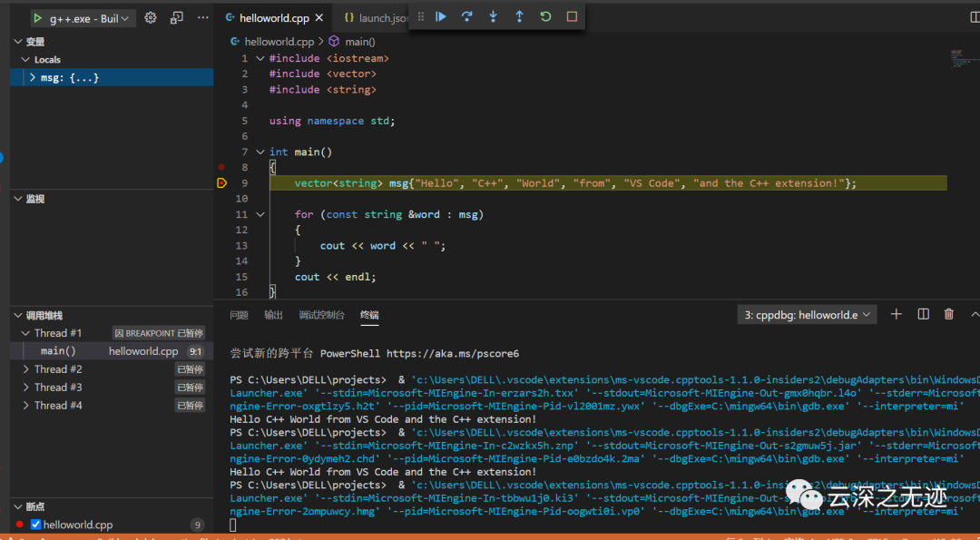Expand Thread #4 in call stack

click(25, 406)
